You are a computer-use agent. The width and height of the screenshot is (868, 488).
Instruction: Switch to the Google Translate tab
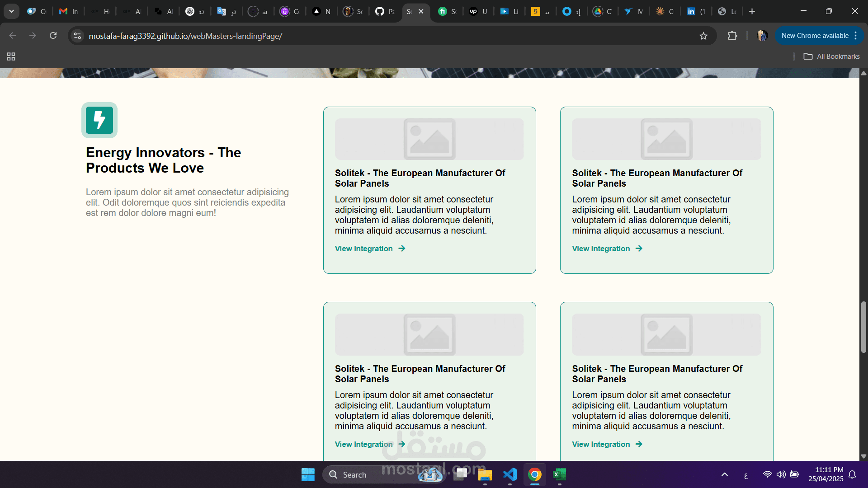pos(227,11)
